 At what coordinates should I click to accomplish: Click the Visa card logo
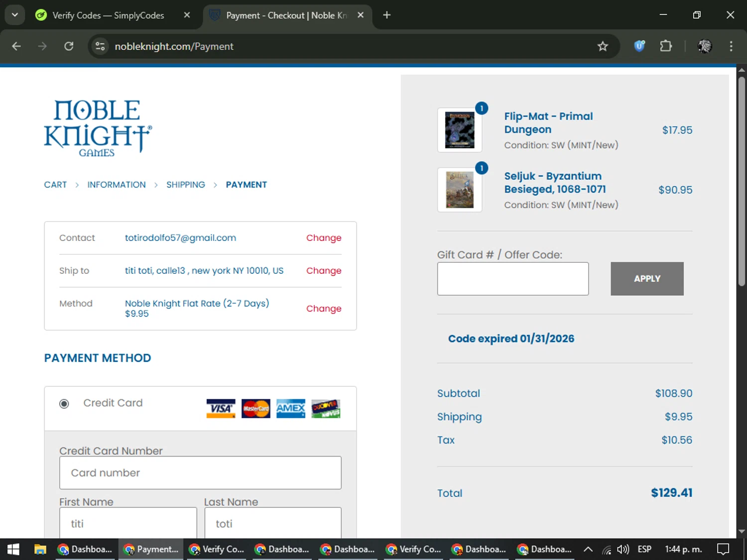221,409
